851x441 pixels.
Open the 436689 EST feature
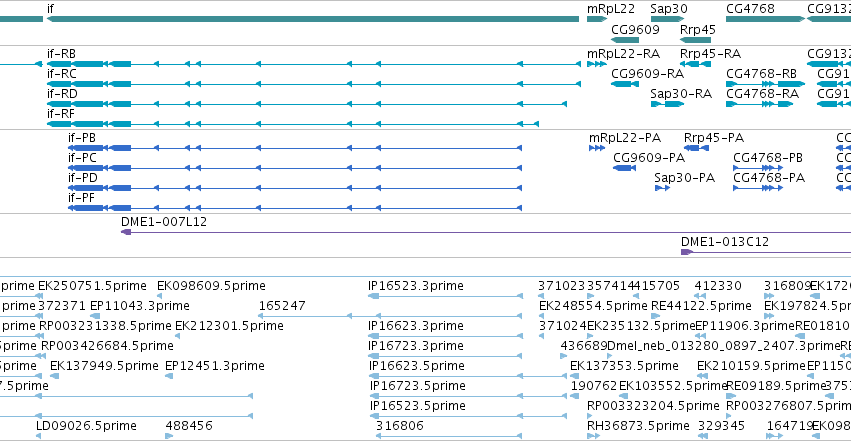coord(564,356)
